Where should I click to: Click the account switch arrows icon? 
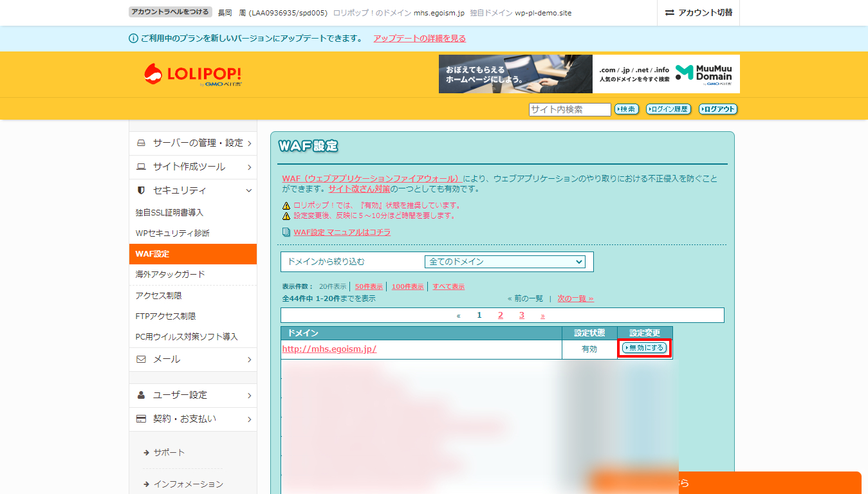[669, 13]
